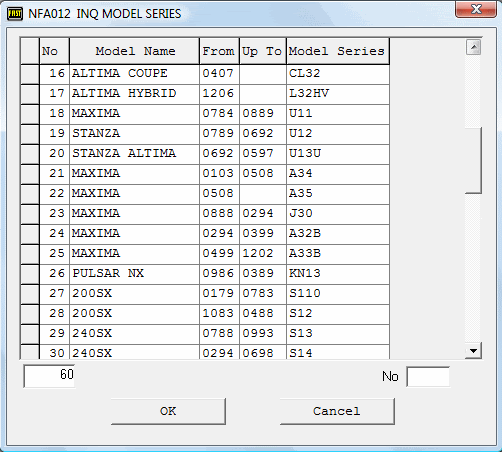
Task: Click the No column header
Action: [54, 51]
